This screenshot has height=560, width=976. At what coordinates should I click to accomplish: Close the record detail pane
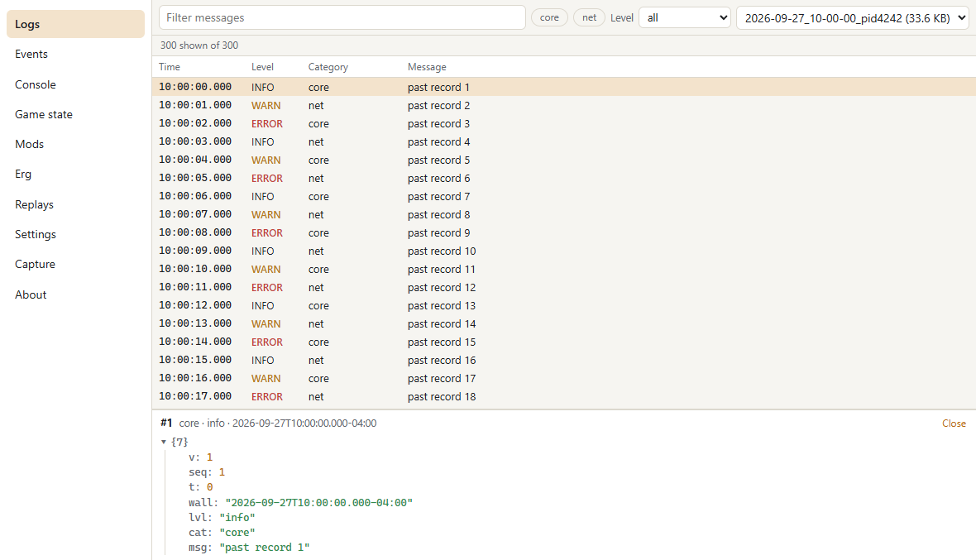coord(954,424)
